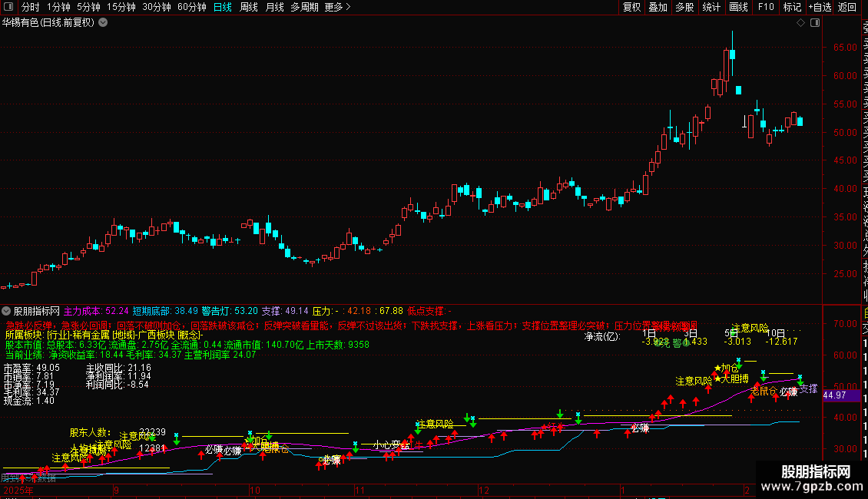Select the 日线 daily chart tab
Image resolution: width=868 pixels, height=499 pixels.
(x=223, y=7)
